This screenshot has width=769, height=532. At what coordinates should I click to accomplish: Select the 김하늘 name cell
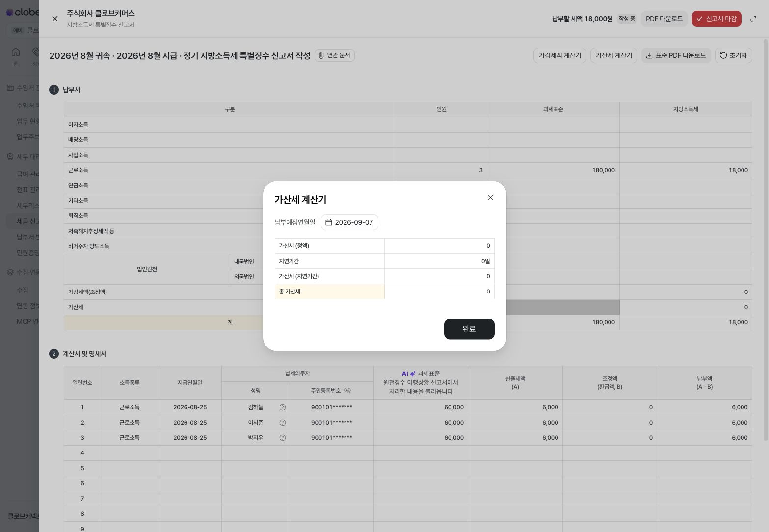click(x=256, y=407)
